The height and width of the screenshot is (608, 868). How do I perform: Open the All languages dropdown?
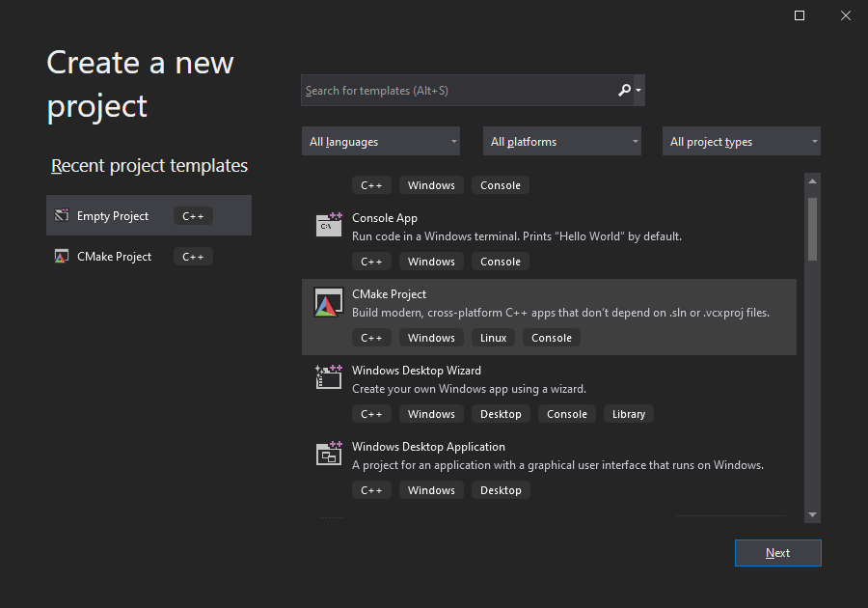(380, 141)
